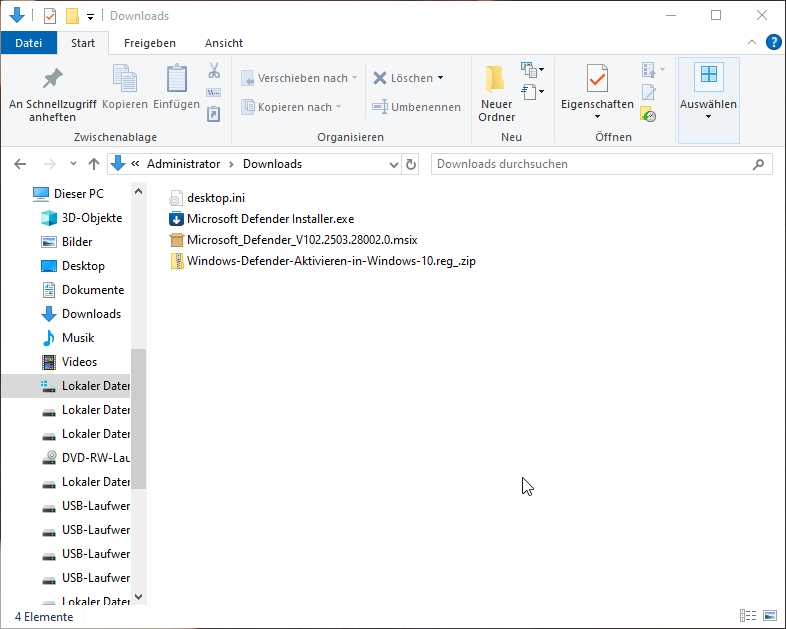The image size is (786, 629).
Task: Click the quick access new folder icon
Action: [x=72, y=16]
